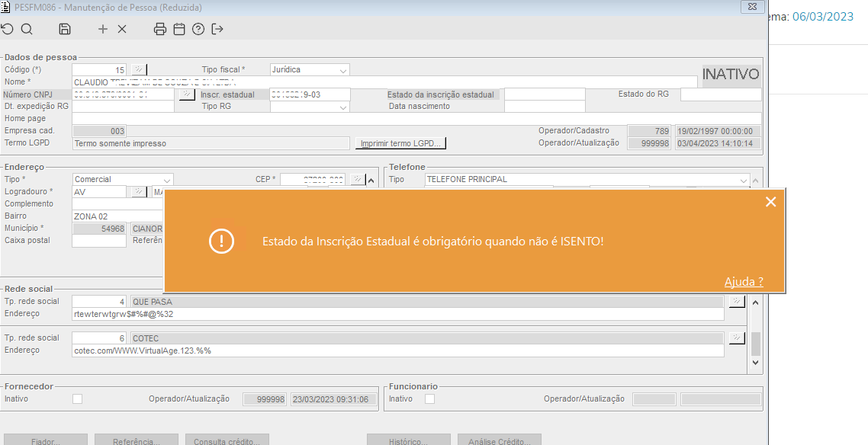Viewport: 868px width, 445px height.
Task: Close the orange warning message
Action: click(770, 203)
